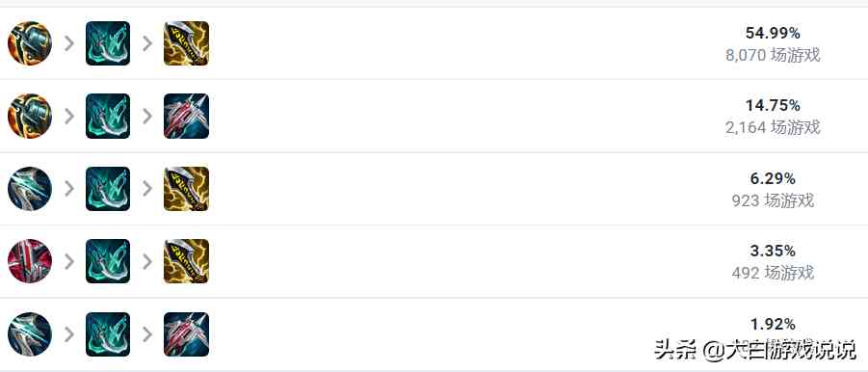Click the second chevron arrow in the 14.75% row
Screen dimensions: 868x372
click(147, 116)
